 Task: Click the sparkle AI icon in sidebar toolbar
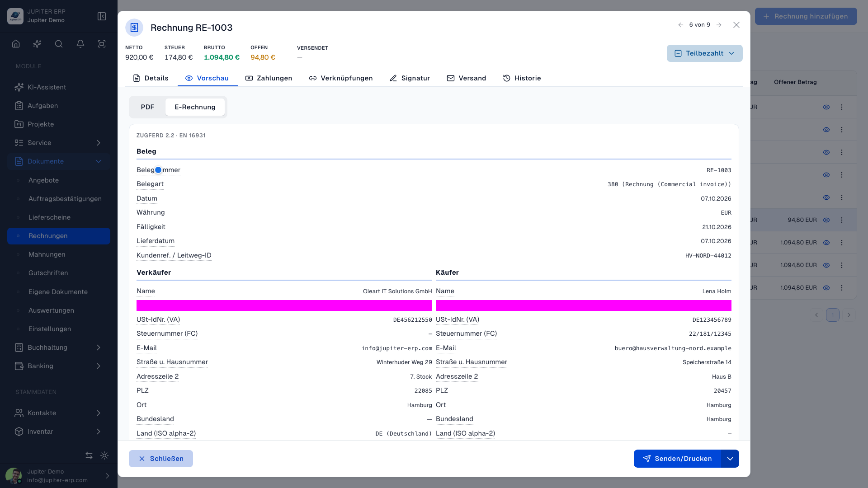[x=37, y=44]
